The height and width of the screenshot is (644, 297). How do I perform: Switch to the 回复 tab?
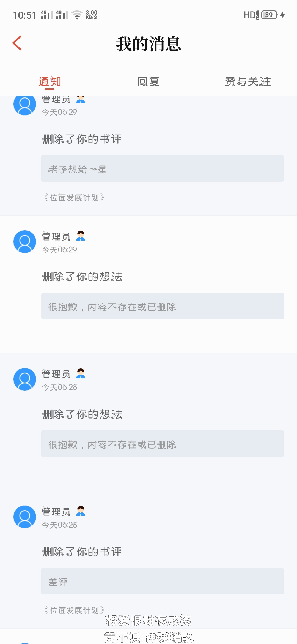click(148, 81)
